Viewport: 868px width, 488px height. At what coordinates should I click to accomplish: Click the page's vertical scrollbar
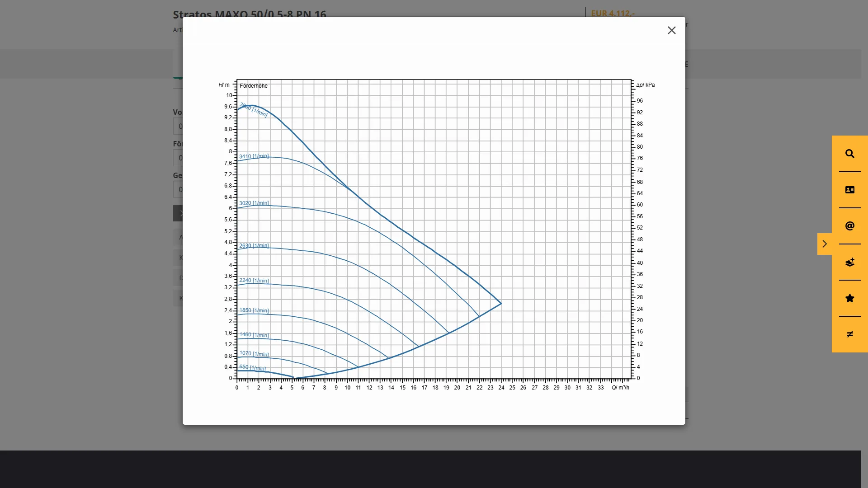[x=864, y=244]
